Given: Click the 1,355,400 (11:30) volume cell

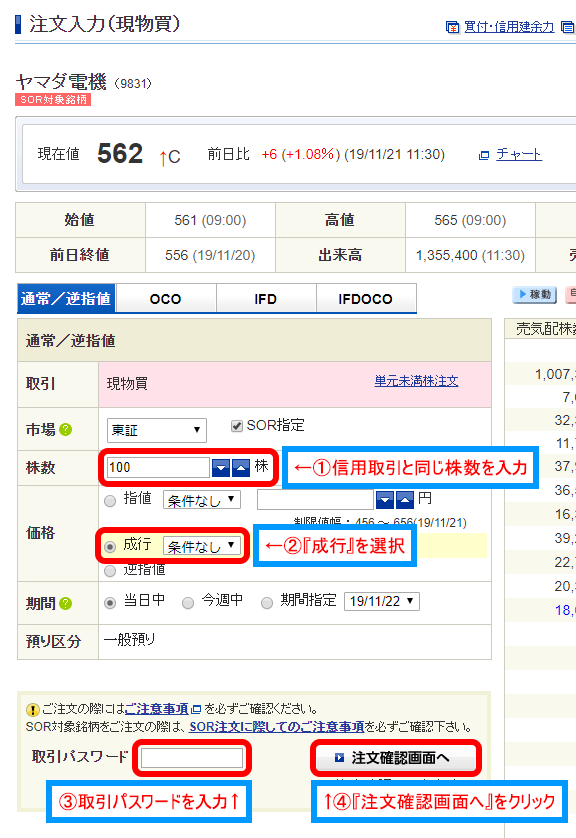Looking at the screenshot, I should tap(470, 255).
